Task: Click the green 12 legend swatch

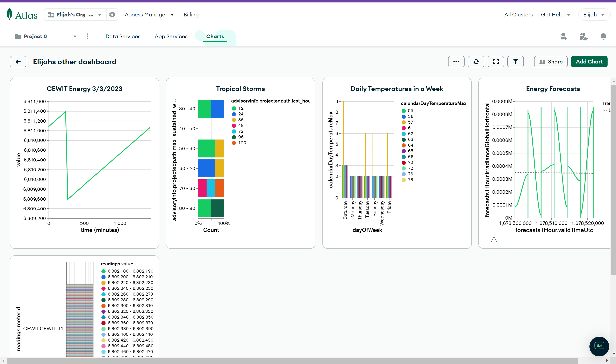Action: pos(234,108)
